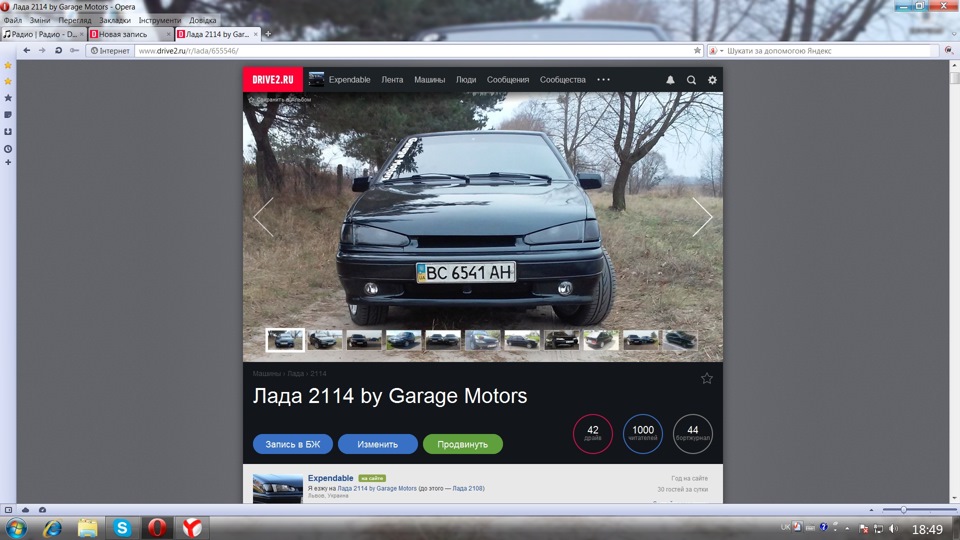Expand the three-dots more menu in header

[x=604, y=80]
